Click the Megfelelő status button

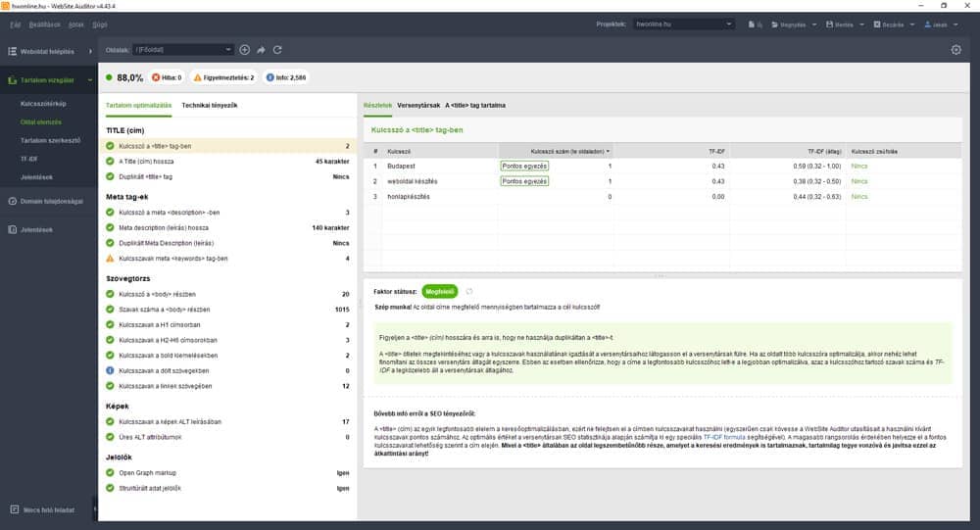click(x=439, y=291)
